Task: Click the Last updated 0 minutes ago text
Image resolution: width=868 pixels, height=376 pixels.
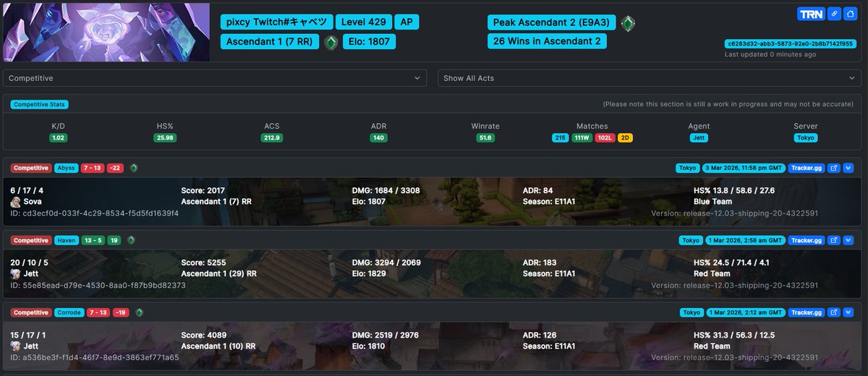Action: coord(770,54)
